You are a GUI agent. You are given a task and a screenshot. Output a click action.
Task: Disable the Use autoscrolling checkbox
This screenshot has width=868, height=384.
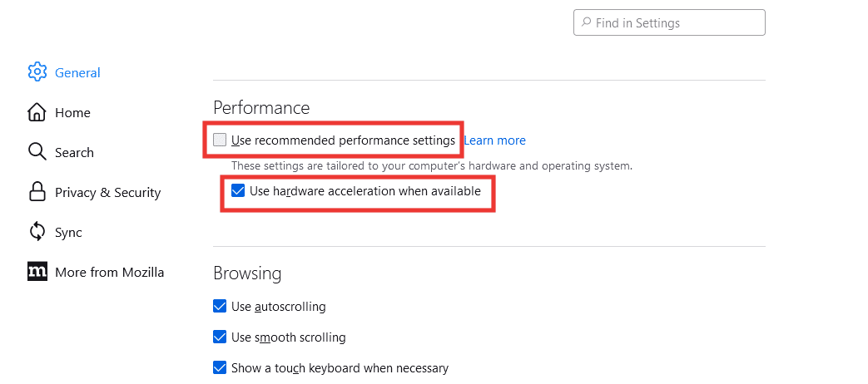(220, 306)
